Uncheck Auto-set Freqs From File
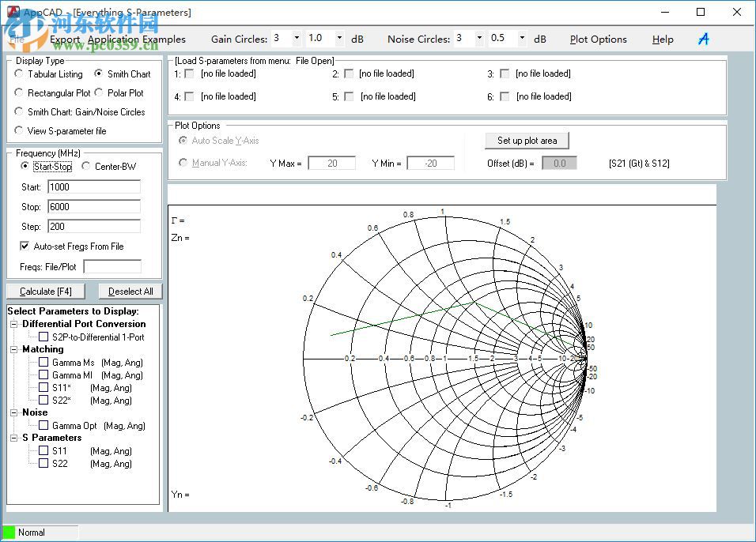Image resolution: width=756 pixels, height=542 pixels. [26, 246]
